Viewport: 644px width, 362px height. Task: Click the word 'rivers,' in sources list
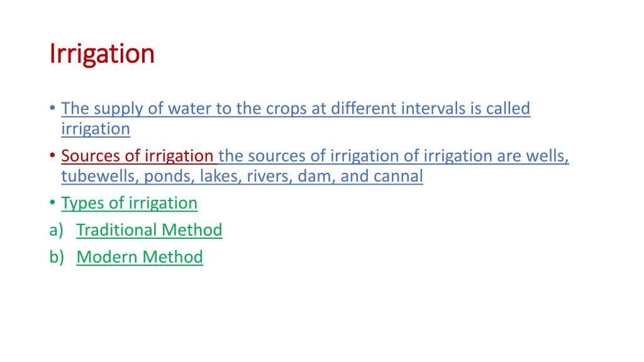pos(269,177)
